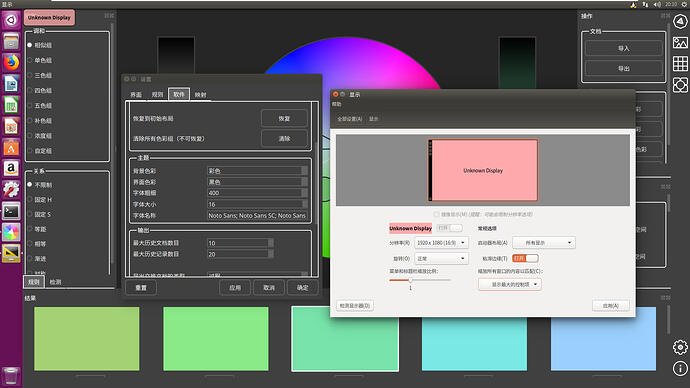
Task: Select the 补色组 harmony rule
Action: pyautogui.click(x=40, y=121)
